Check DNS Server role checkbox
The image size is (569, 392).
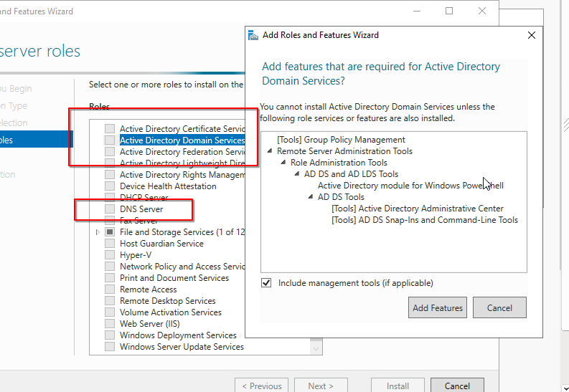pyautogui.click(x=110, y=209)
